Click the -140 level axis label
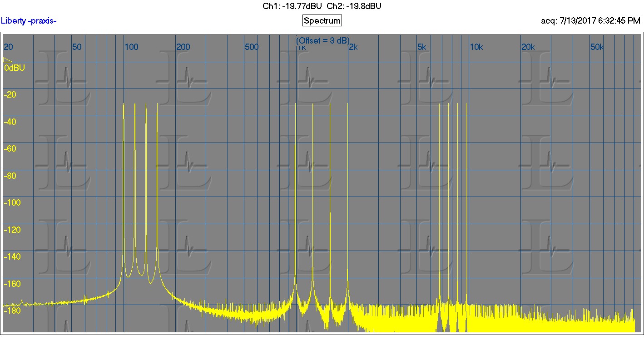Viewport: 644px width, 345px height. tap(12, 256)
